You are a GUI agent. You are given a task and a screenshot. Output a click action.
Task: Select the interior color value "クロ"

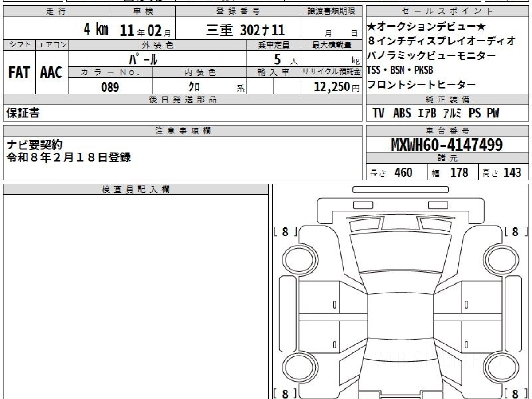[194, 87]
